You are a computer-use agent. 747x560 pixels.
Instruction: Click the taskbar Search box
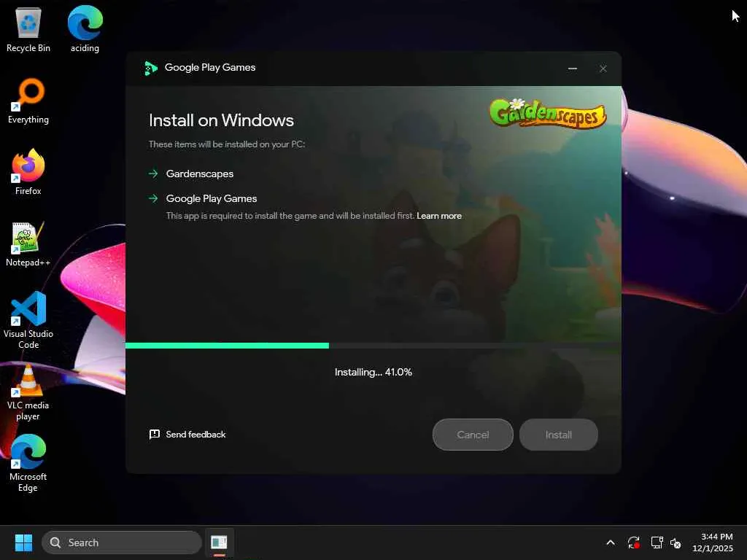point(122,542)
